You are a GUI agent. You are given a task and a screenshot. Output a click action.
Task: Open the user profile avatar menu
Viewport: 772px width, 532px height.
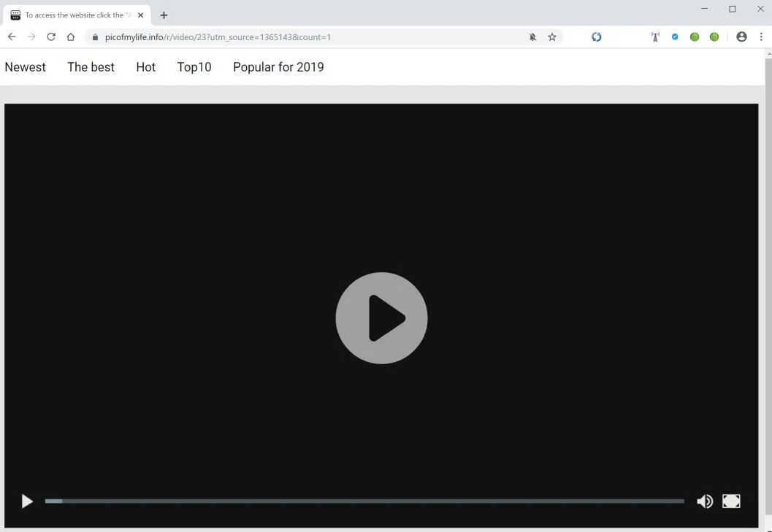click(741, 37)
